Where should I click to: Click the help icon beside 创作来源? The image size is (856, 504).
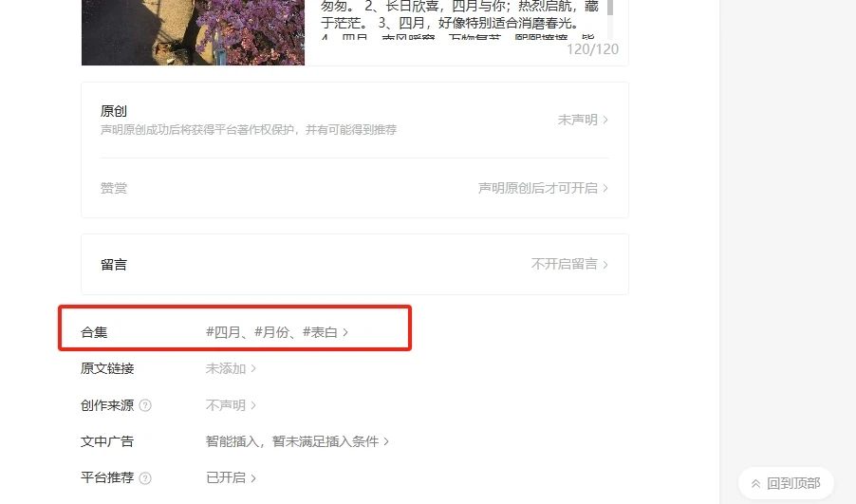[145, 405]
